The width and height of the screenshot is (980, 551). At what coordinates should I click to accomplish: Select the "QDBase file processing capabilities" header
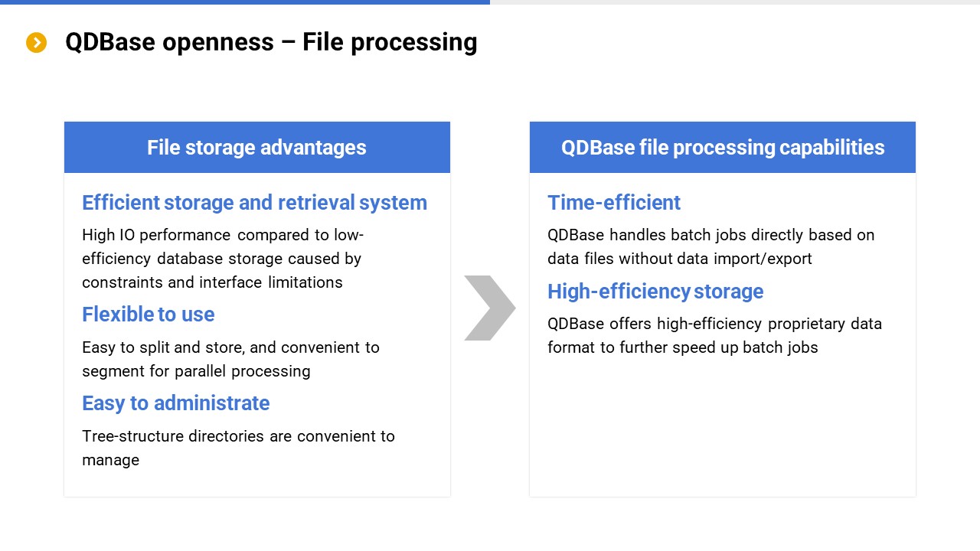[722, 148]
